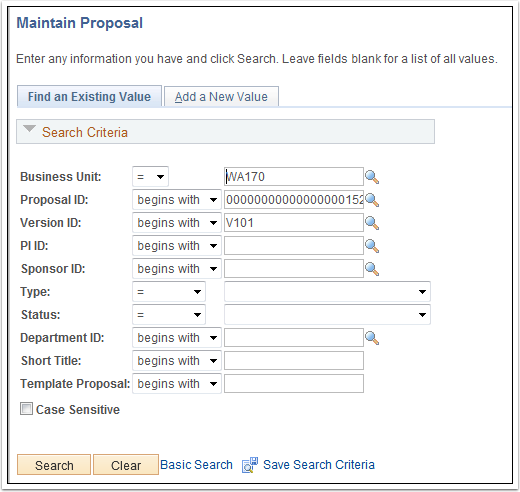Click the Department ID input field
The width and height of the screenshot is (520, 492).
point(294,338)
